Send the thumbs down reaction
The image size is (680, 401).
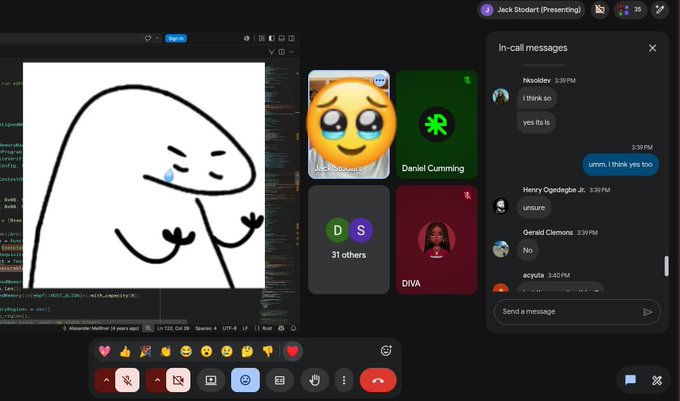click(268, 351)
